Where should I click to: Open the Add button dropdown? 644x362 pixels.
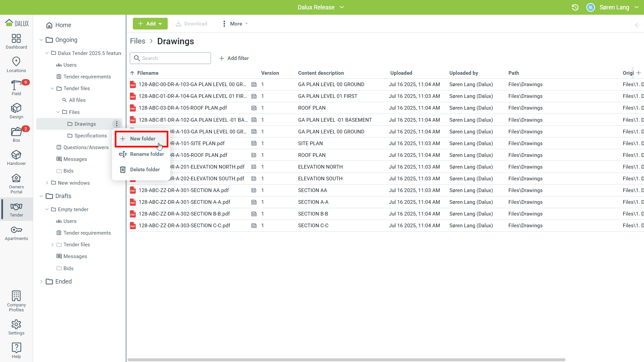pos(150,24)
